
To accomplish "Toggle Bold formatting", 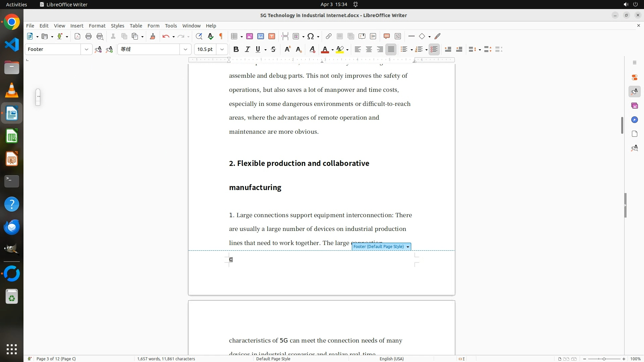I will coord(236,49).
